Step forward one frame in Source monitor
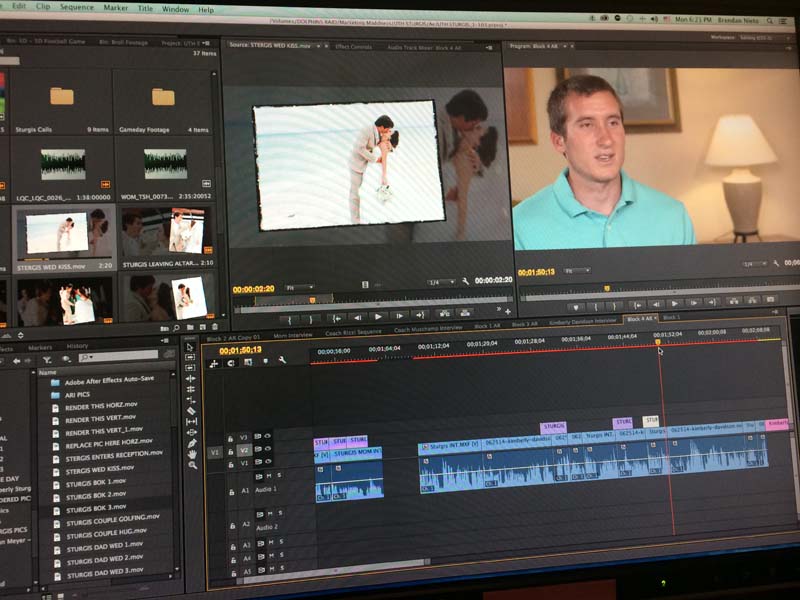The width and height of the screenshot is (800, 600). (x=399, y=316)
